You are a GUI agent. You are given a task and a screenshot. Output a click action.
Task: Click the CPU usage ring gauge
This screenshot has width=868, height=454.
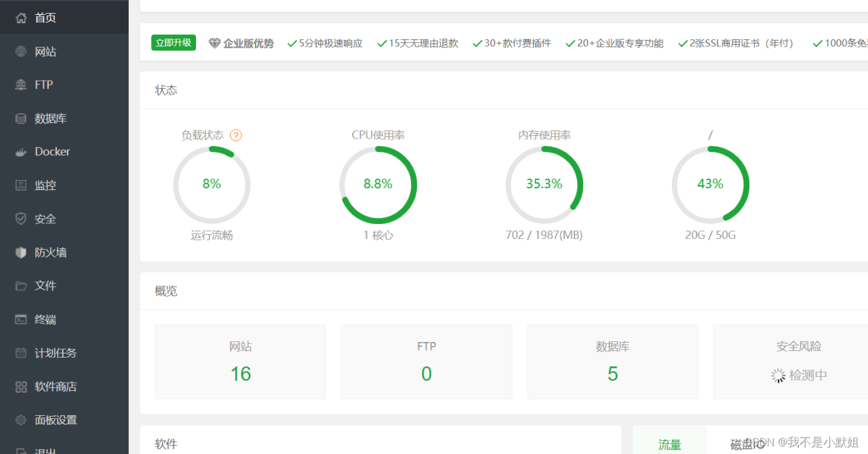click(x=378, y=184)
